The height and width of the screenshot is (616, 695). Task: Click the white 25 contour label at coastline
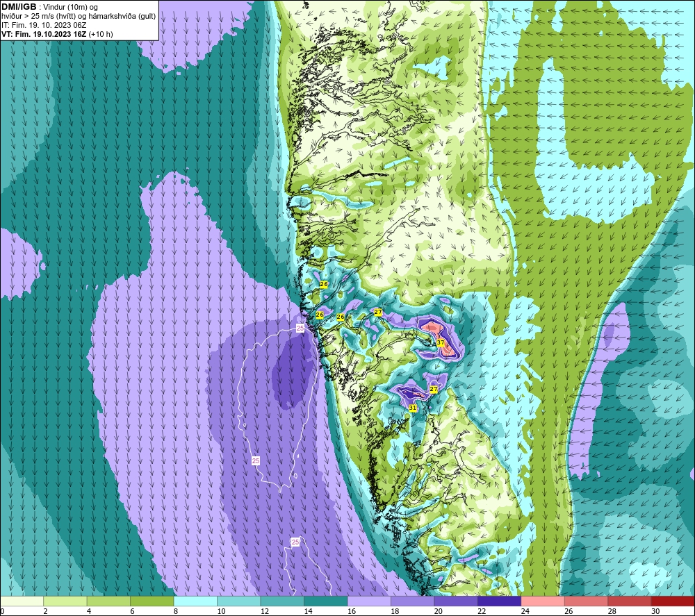pyautogui.click(x=300, y=328)
